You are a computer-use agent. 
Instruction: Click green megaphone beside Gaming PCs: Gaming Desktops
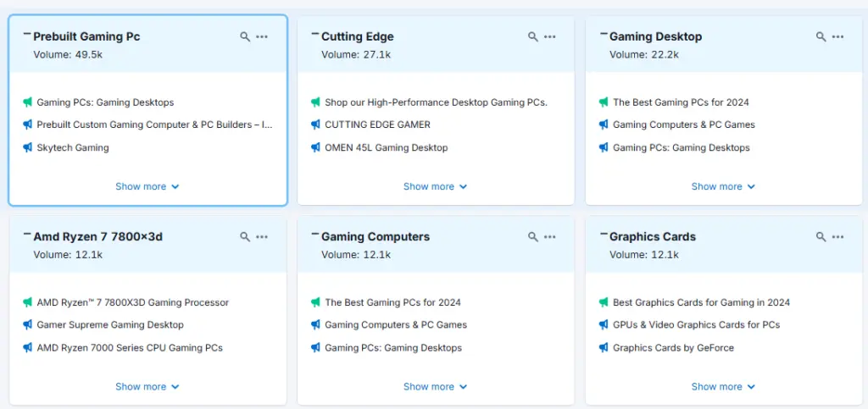tap(28, 102)
